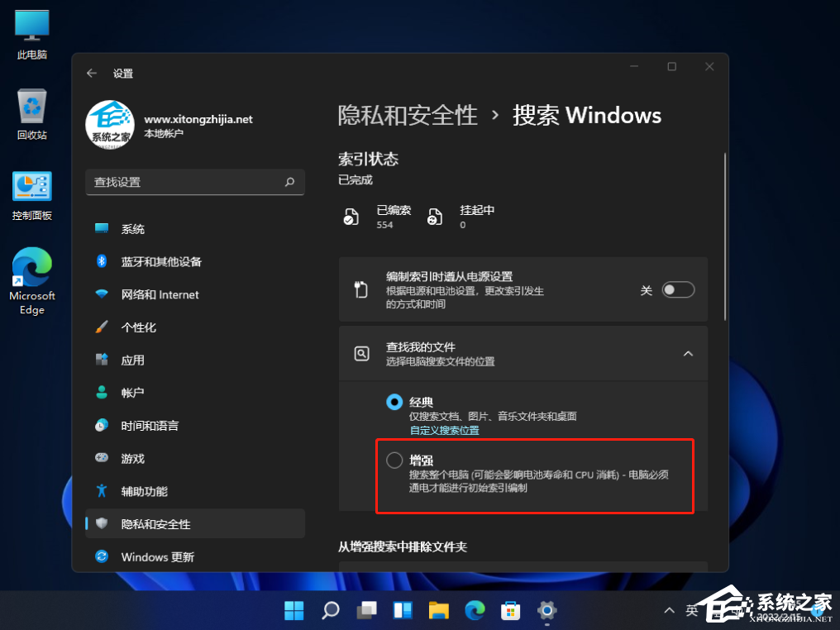Open 个性化 settings

pyautogui.click(x=195, y=327)
